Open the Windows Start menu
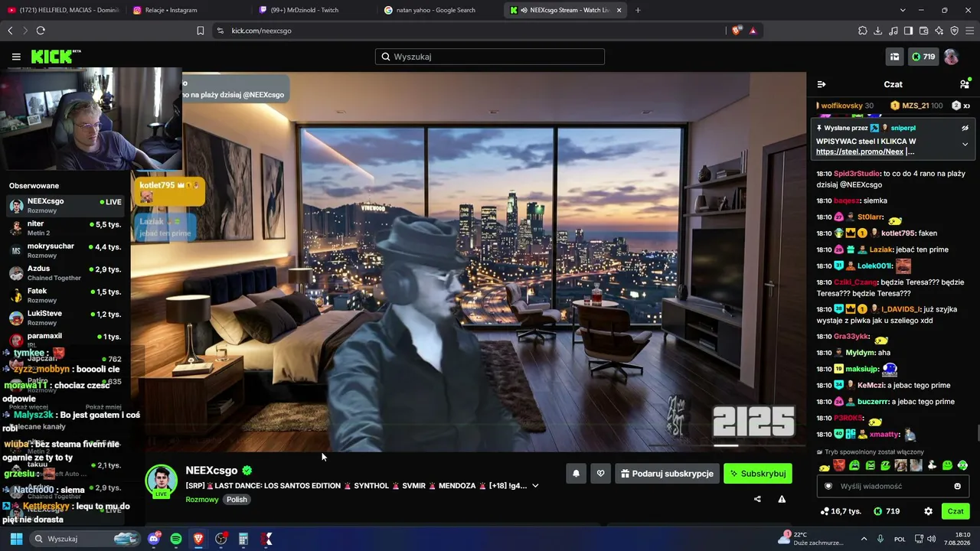The height and width of the screenshot is (551, 980). (x=16, y=539)
